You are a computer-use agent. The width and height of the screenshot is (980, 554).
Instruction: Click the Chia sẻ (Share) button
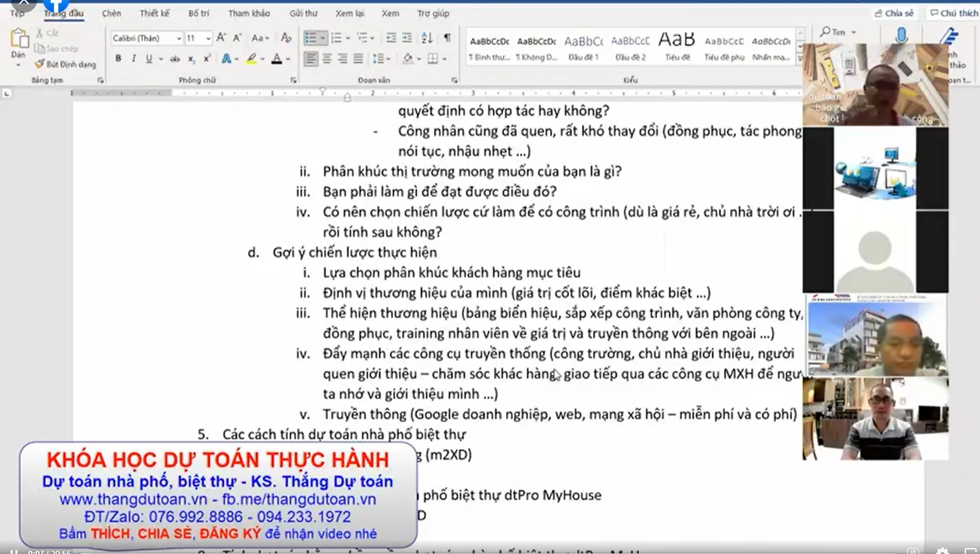[x=894, y=13]
